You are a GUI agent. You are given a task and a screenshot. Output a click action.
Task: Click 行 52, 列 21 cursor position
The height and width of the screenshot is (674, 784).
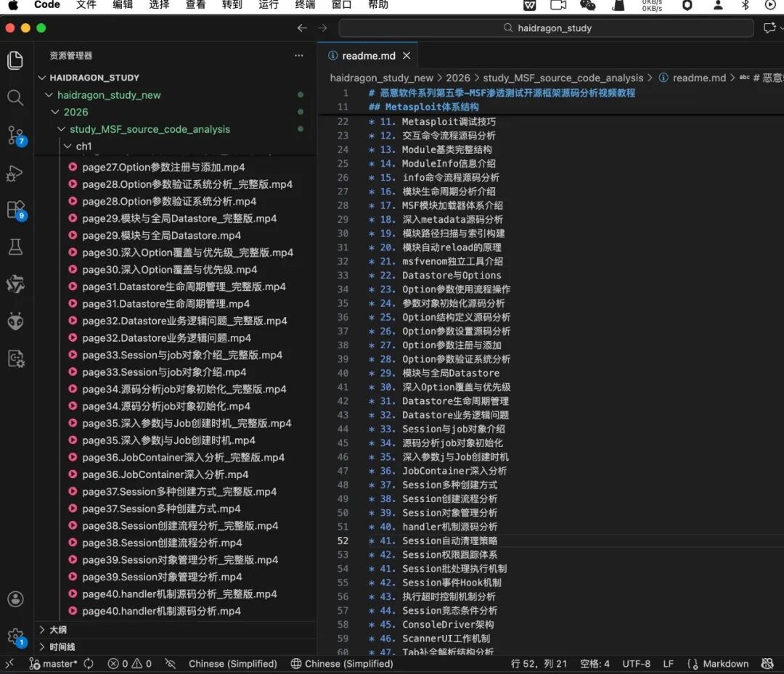[539, 664]
